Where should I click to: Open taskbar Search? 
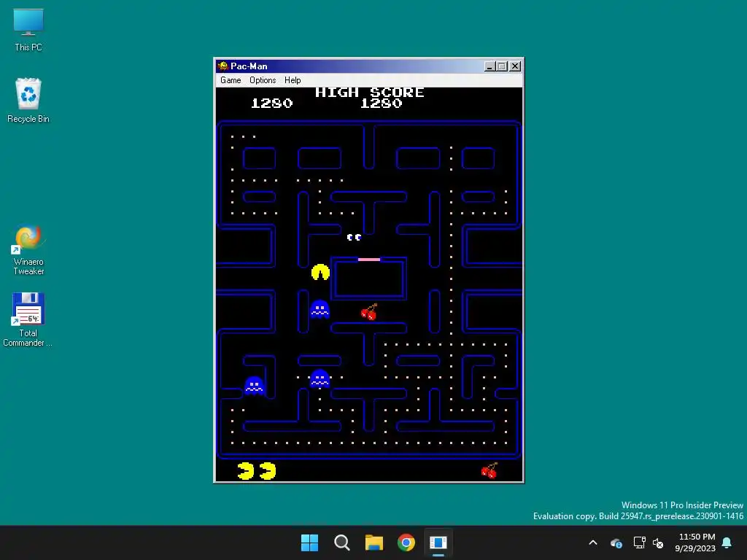[x=341, y=542]
